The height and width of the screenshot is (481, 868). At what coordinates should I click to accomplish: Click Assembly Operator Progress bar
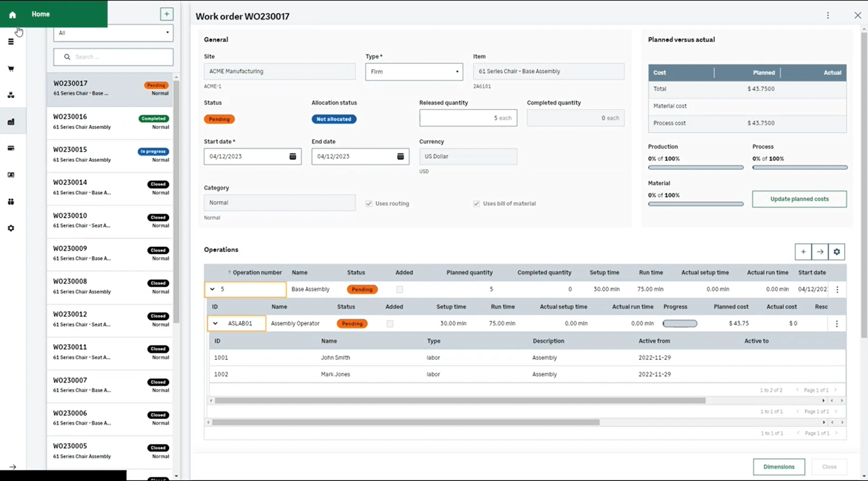click(680, 323)
